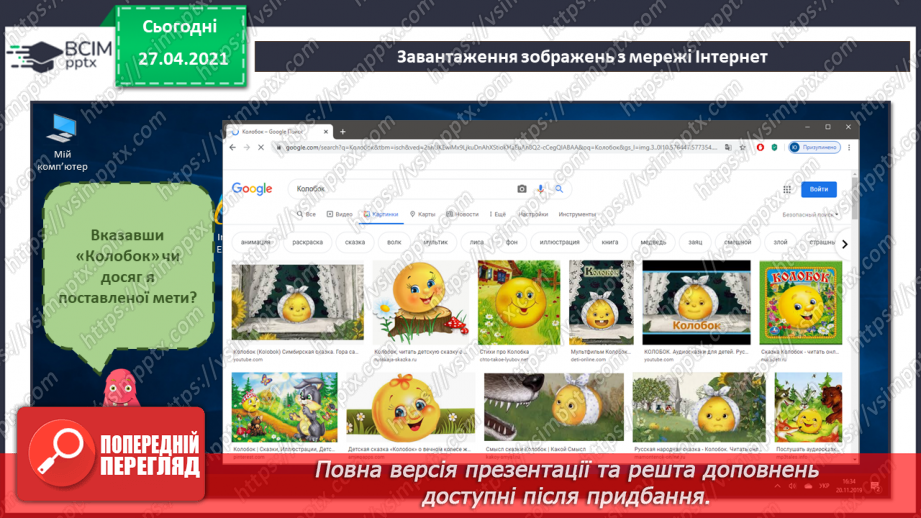The height and width of the screenshot is (518, 921).
Task: Start voice search with the microphone icon
Action: tap(540, 189)
